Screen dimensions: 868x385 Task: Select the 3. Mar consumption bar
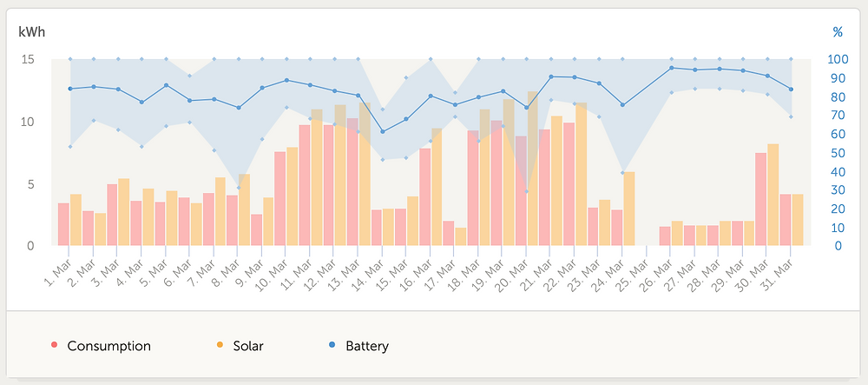tap(112, 215)
